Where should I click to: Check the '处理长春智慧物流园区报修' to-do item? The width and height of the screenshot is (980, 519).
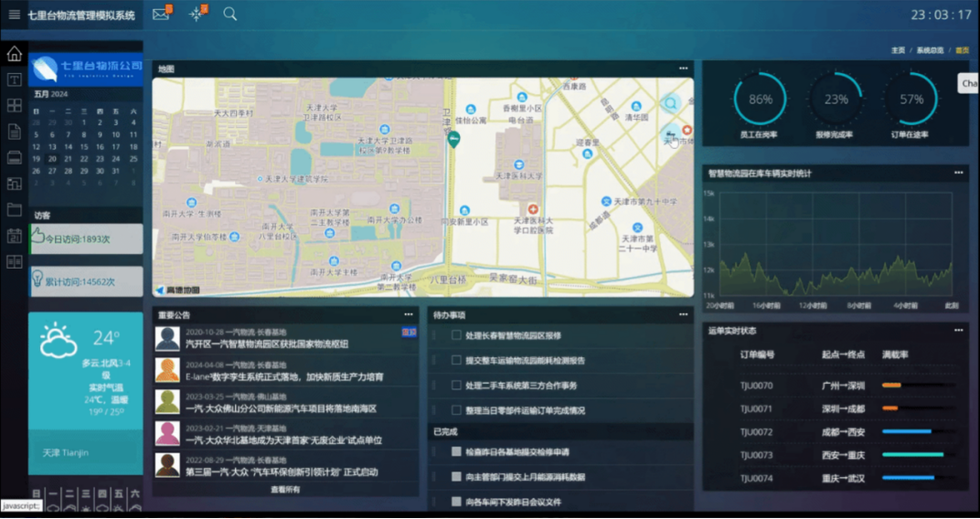[x=457, y=335]
